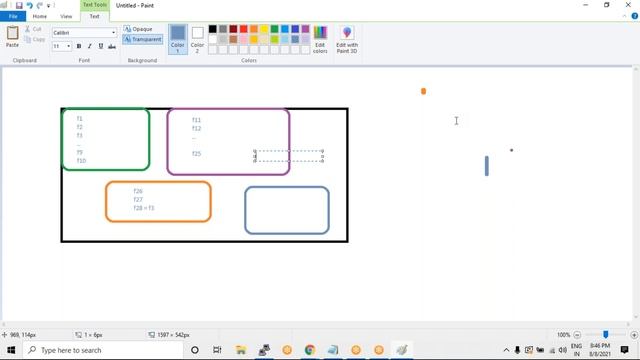Set text background to Transparent
Viewport: 640px width, 360px height.
[x=143, y=39]
